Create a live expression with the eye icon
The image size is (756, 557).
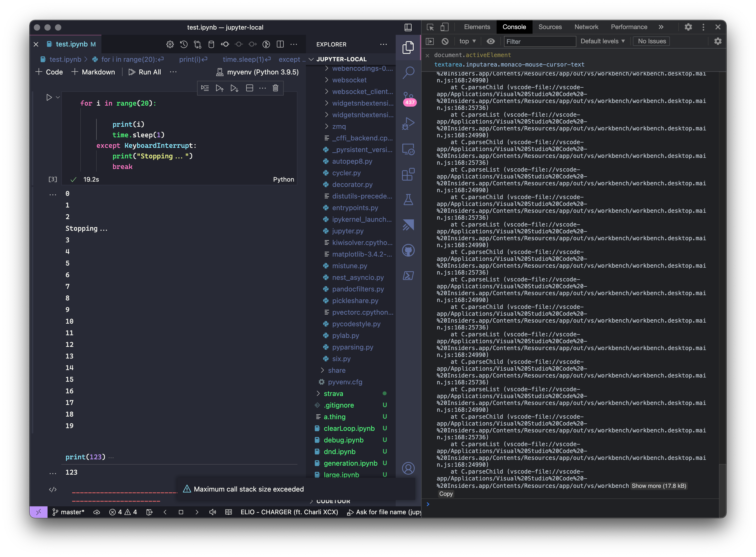point(491,41)
